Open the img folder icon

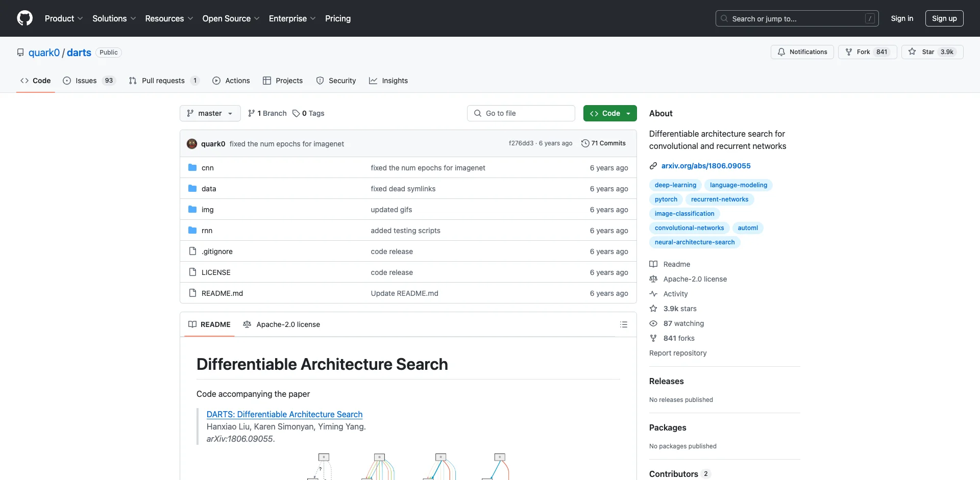pyautogui.click(x=192, y=209)
